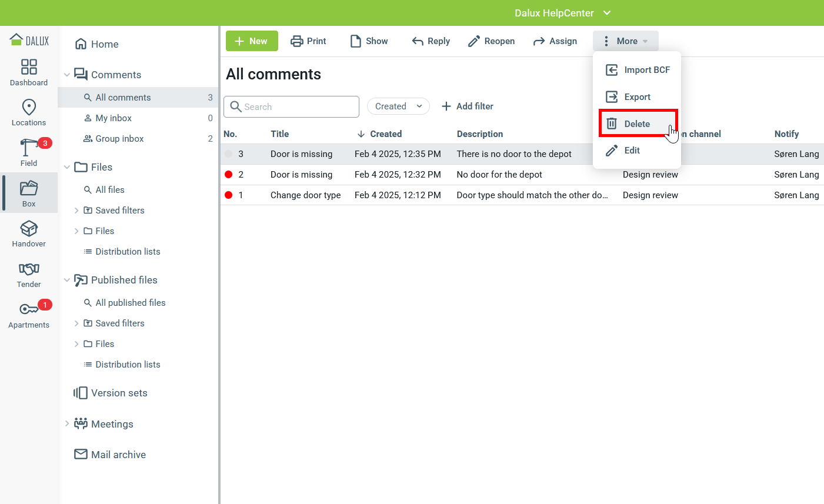The height and width of the screenshot is (504, 824).
Task: Open the Apartments key icon
Action: 29,309
